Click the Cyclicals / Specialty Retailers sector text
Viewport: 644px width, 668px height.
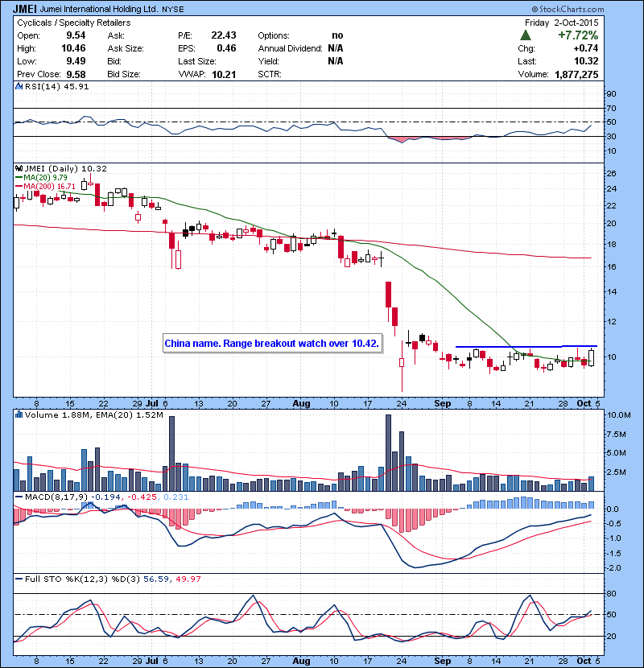click(74, 23)
